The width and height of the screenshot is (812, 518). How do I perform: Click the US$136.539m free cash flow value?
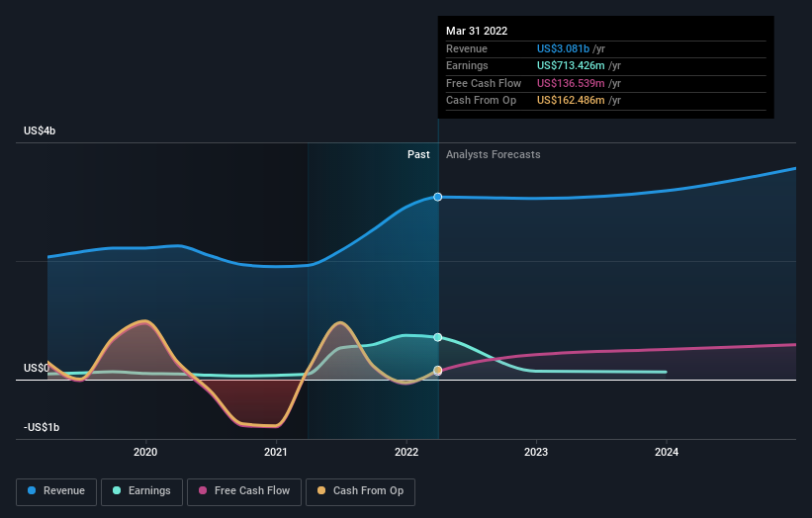coord(571,83)
